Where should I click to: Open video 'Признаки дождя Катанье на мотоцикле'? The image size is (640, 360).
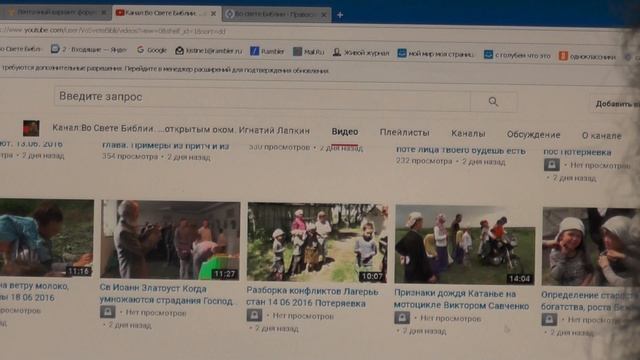tap(461, 300)
